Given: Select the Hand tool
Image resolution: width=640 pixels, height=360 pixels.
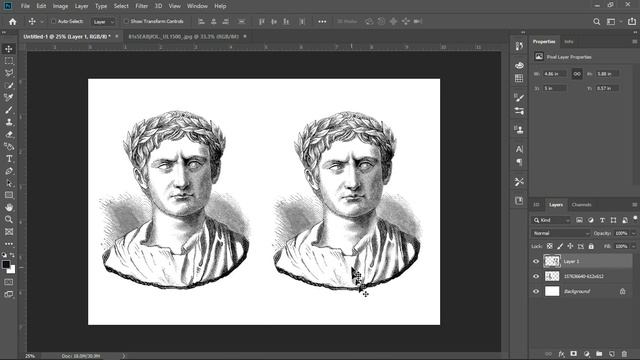Looking at the screenshot, I should coord(9,207).
